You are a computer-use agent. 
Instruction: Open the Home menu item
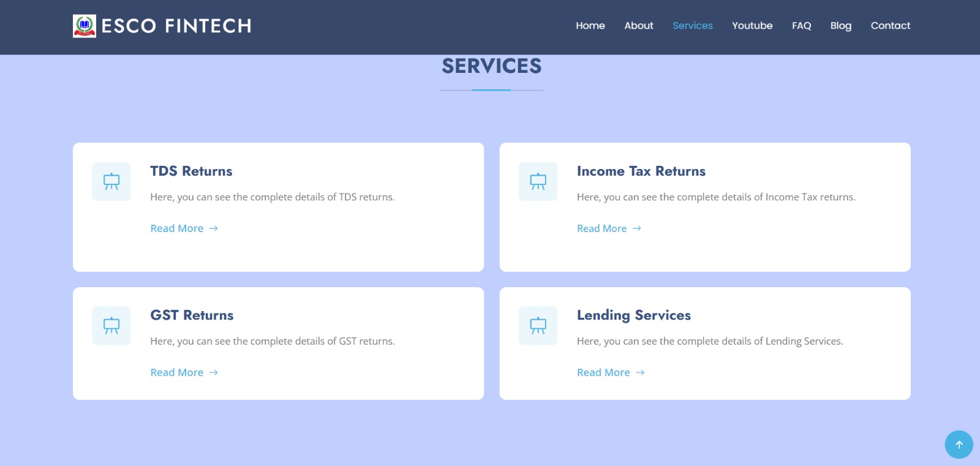pos(590,26)
